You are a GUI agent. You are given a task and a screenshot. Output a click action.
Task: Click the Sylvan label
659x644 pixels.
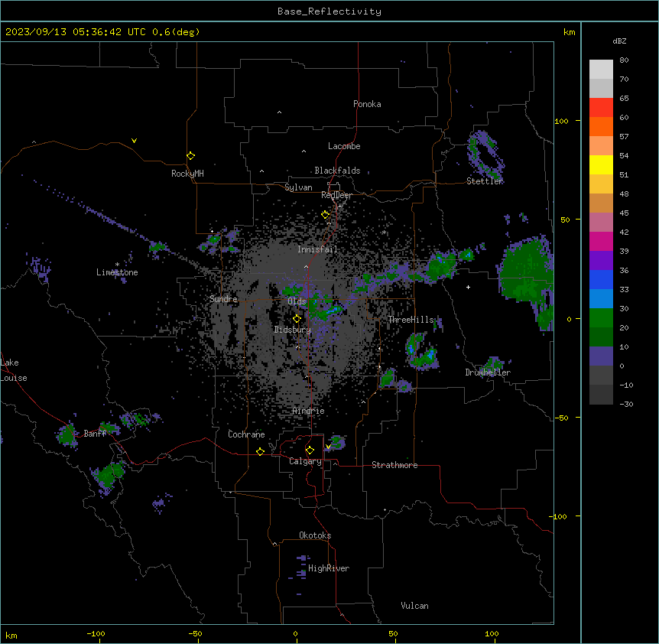(298, 187)
